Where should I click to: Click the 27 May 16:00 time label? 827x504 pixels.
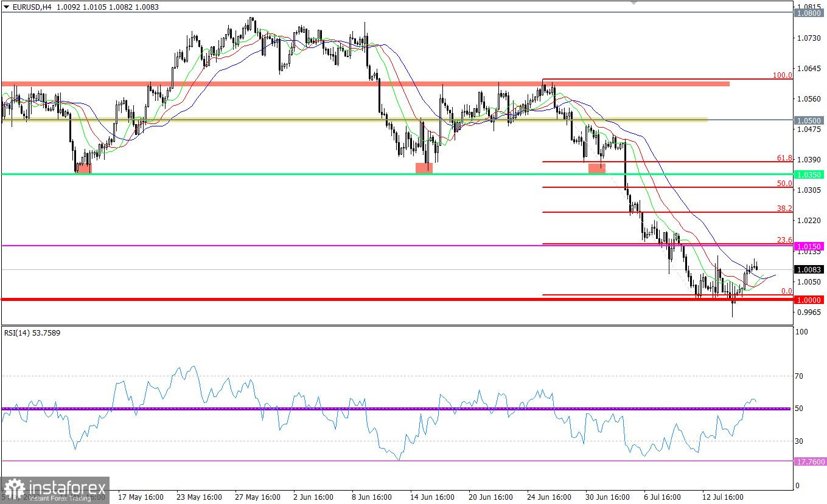pyautogui.click(x=258, y=497)
